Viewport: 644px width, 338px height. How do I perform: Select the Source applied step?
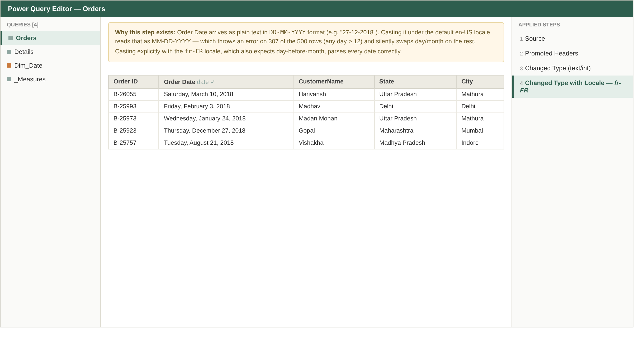[572, 39]
